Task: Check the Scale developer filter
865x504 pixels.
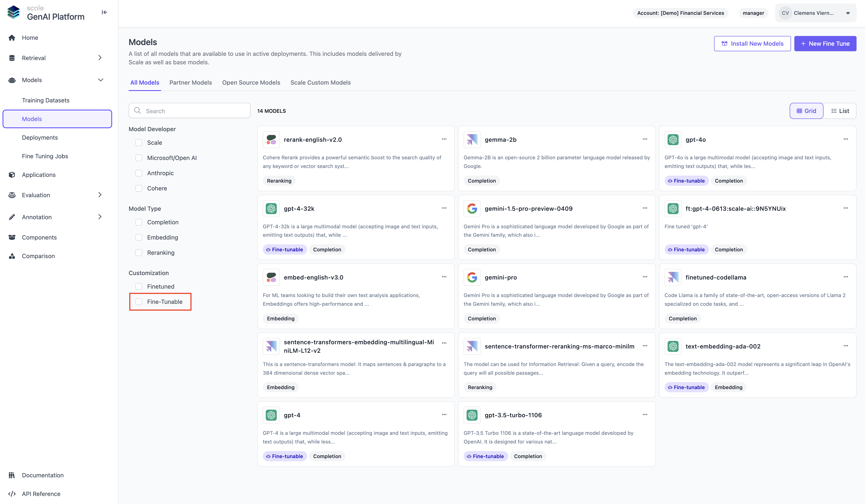Action: point(139,142)
